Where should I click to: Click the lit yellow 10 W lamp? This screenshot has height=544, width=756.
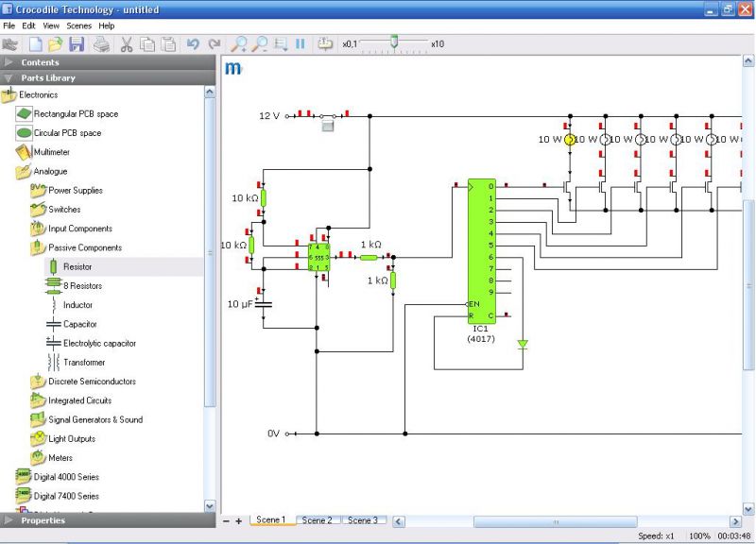(x=570, y=140)
